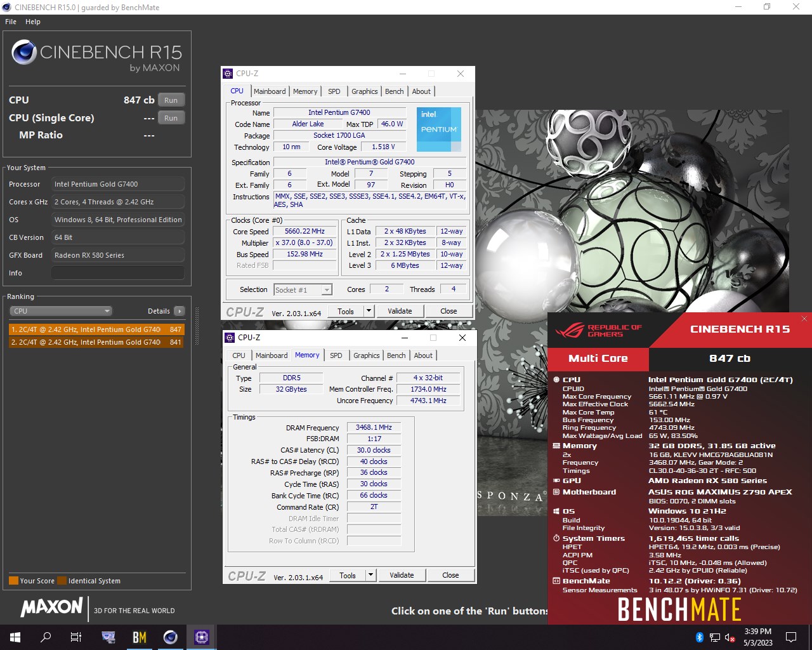Expand Tools dropdown arrow in upper CPU-Z
This screenshot has height=650, width=812.
coord(369,311)
